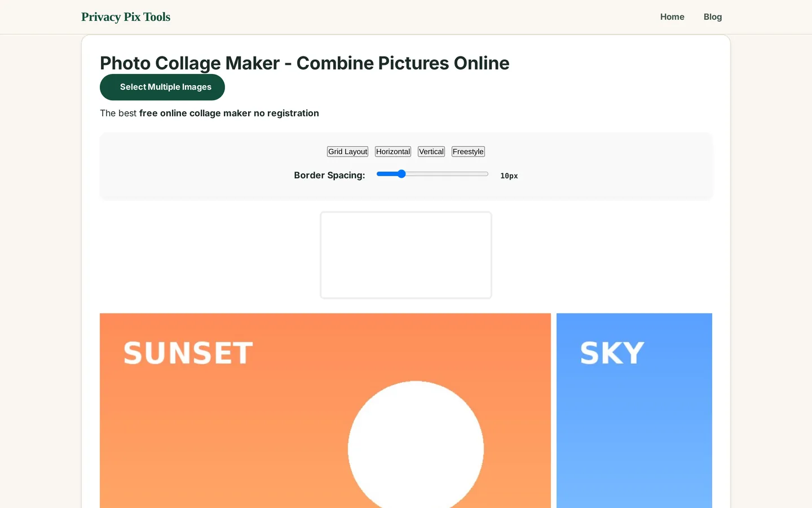The height and width of the screenshot is (508, 812).
Task: Open the Blog navigation link
Action: (x=713, y=17)
